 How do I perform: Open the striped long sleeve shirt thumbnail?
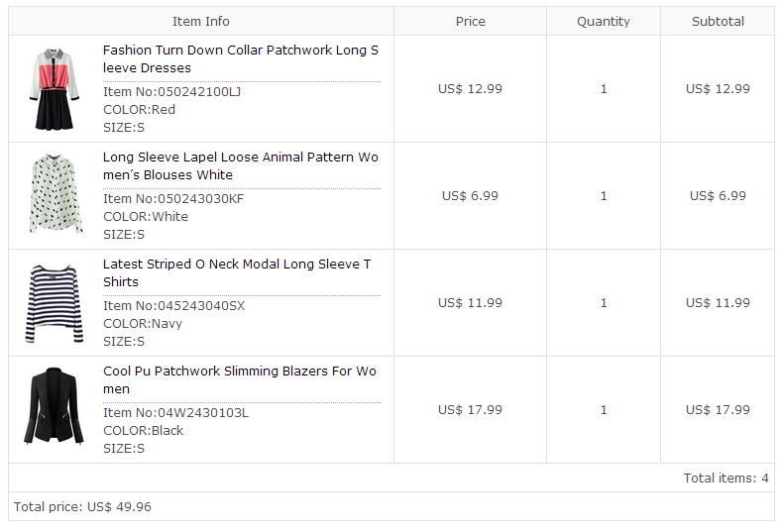point(55,303)
